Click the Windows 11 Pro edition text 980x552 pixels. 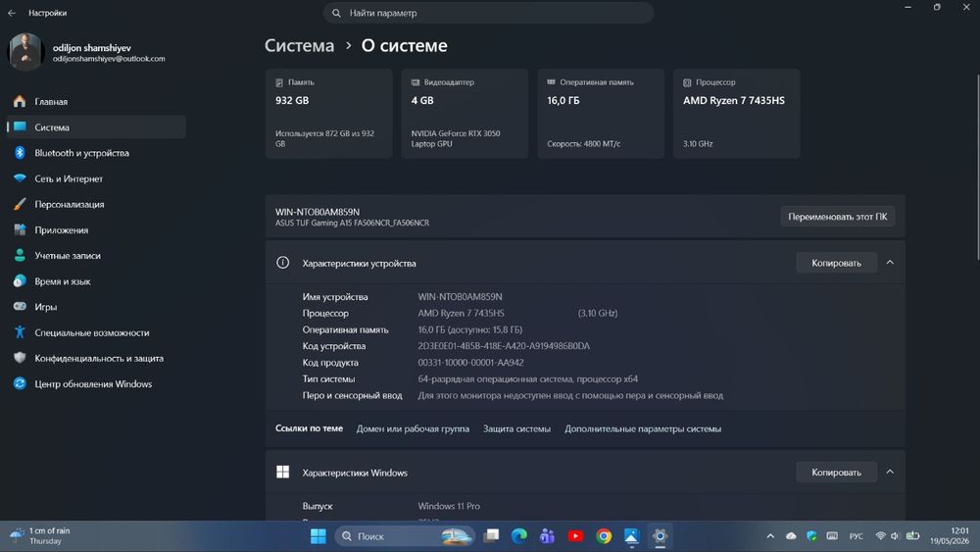tap(449, 506)
